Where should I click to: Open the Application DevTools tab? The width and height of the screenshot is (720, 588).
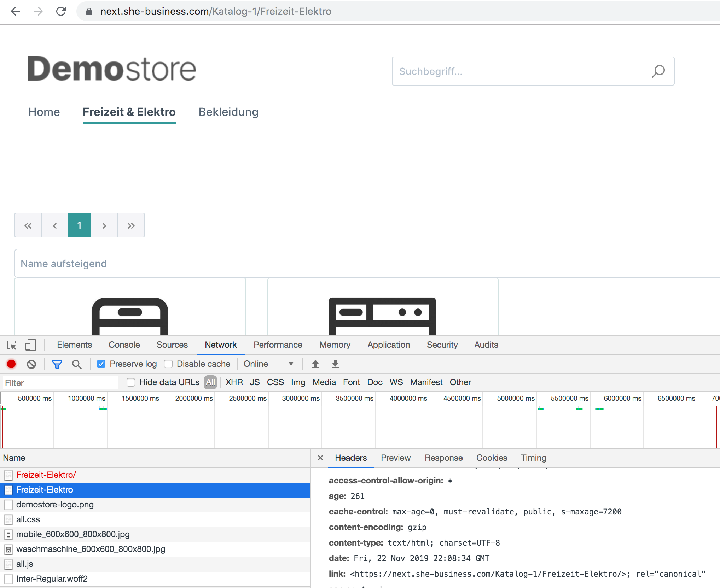[x=389, y=345]
